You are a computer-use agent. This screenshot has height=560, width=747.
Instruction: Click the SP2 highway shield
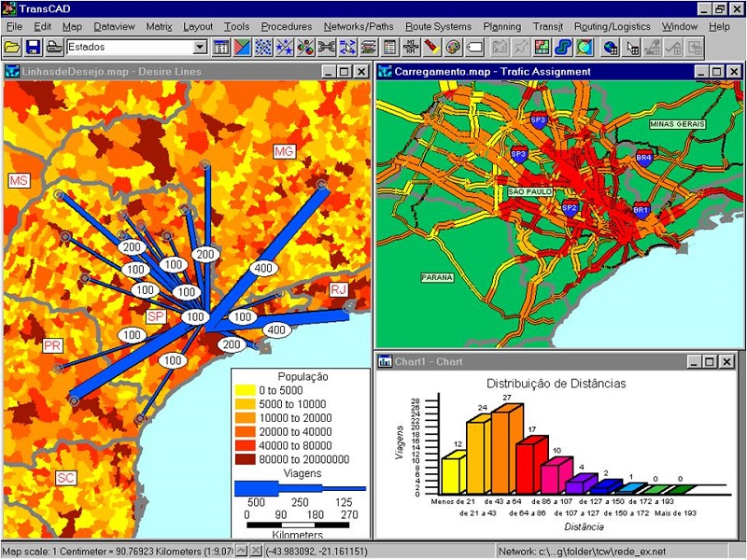point(570,208)
